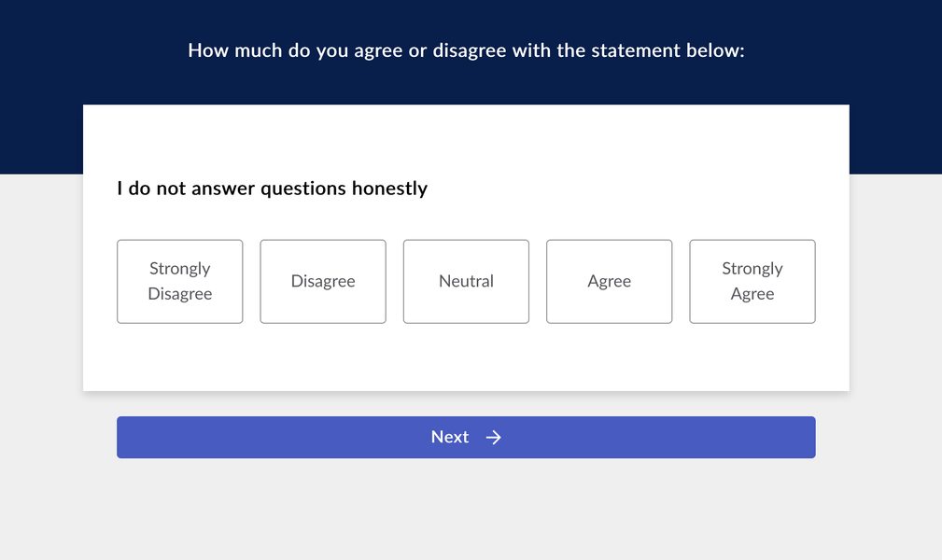The height and width of the screenshot is (560, 942).
Task: Click the word 'honestly' in the statement
Action: (390, 189)
